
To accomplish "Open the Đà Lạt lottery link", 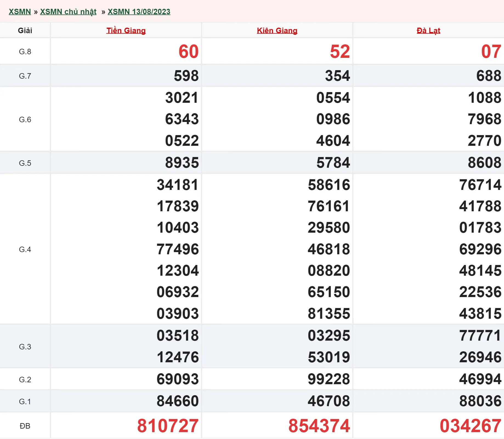I will tap(428, 30).
